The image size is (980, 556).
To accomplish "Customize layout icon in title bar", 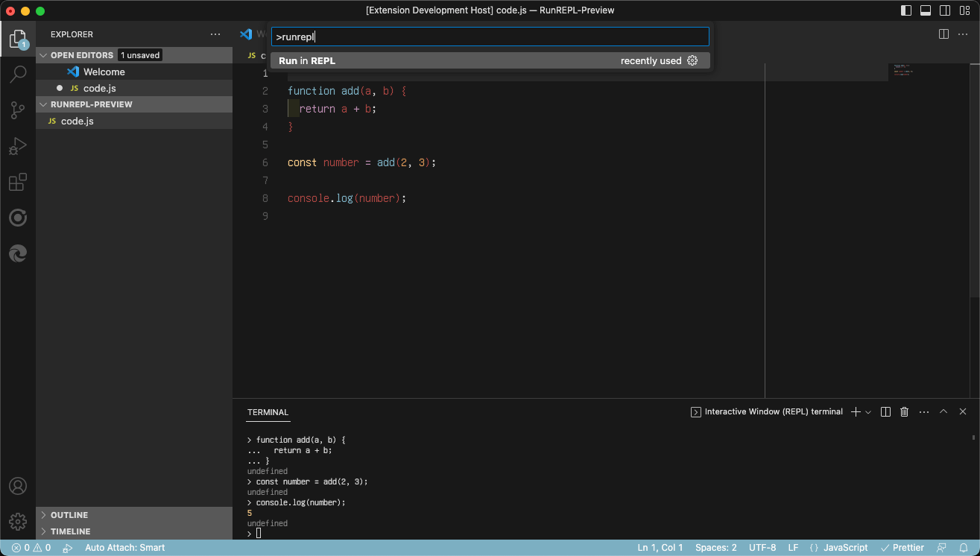I will tap(964, 10).
